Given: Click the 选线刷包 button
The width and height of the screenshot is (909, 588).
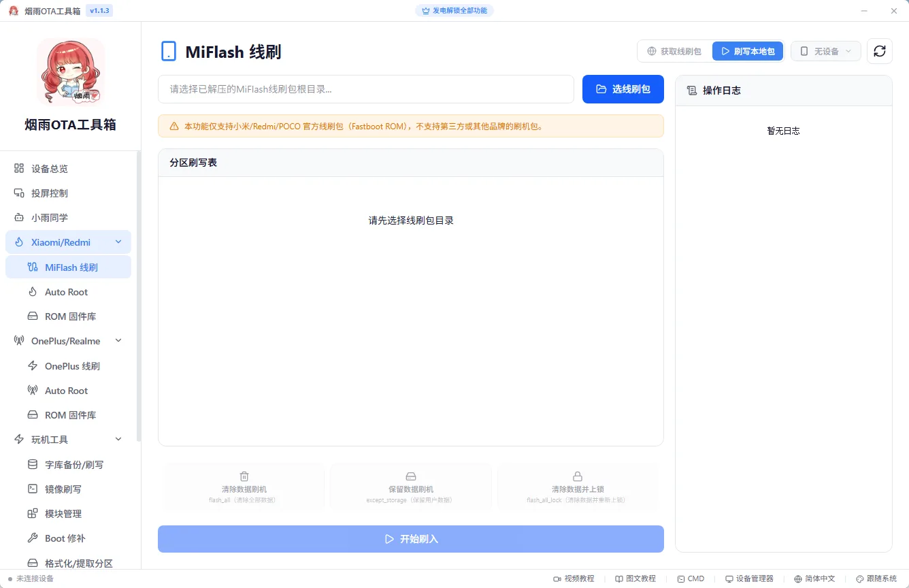Looking at the screenshot, I should coord(623,89).
